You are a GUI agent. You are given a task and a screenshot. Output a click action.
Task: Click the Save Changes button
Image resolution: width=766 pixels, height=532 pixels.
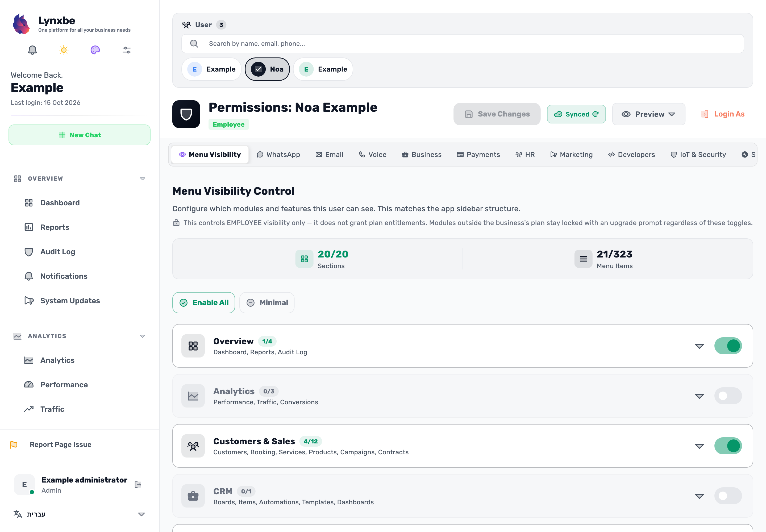tap(497, 114)
